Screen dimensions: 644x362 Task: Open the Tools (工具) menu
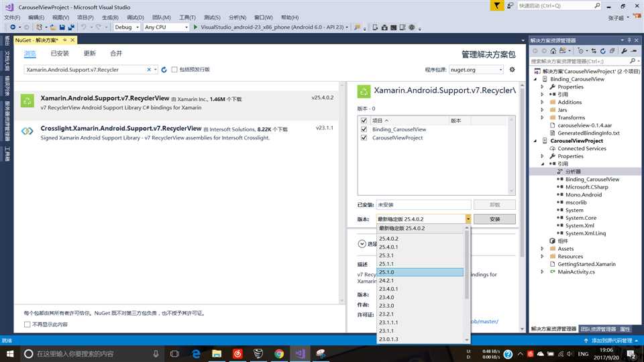(x=187, y=17)
